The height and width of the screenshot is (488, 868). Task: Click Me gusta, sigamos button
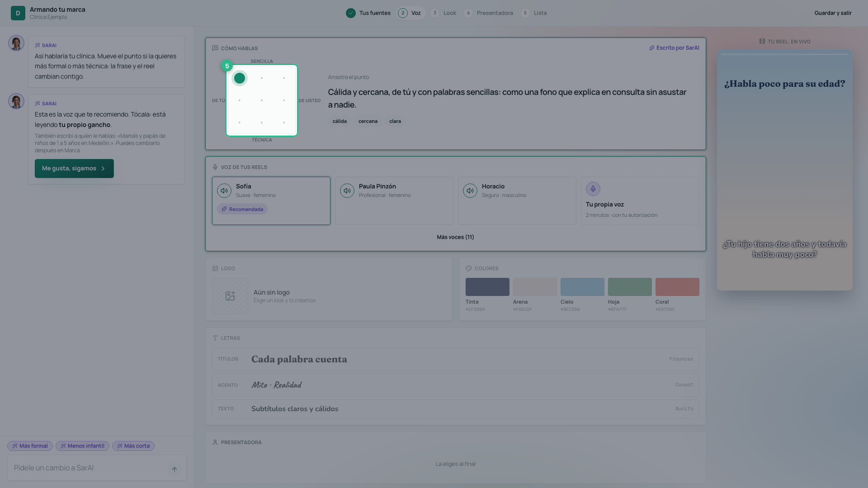point(74,169)
